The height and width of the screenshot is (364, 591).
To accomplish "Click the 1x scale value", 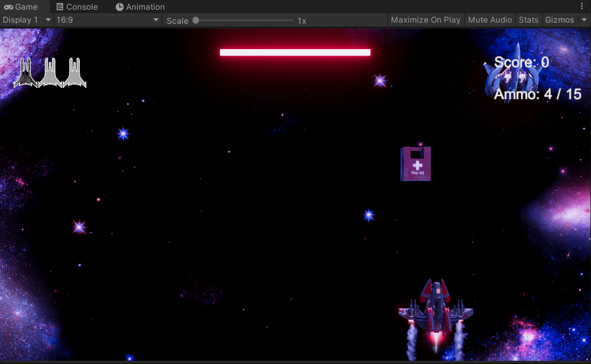I will click(302, 20).
